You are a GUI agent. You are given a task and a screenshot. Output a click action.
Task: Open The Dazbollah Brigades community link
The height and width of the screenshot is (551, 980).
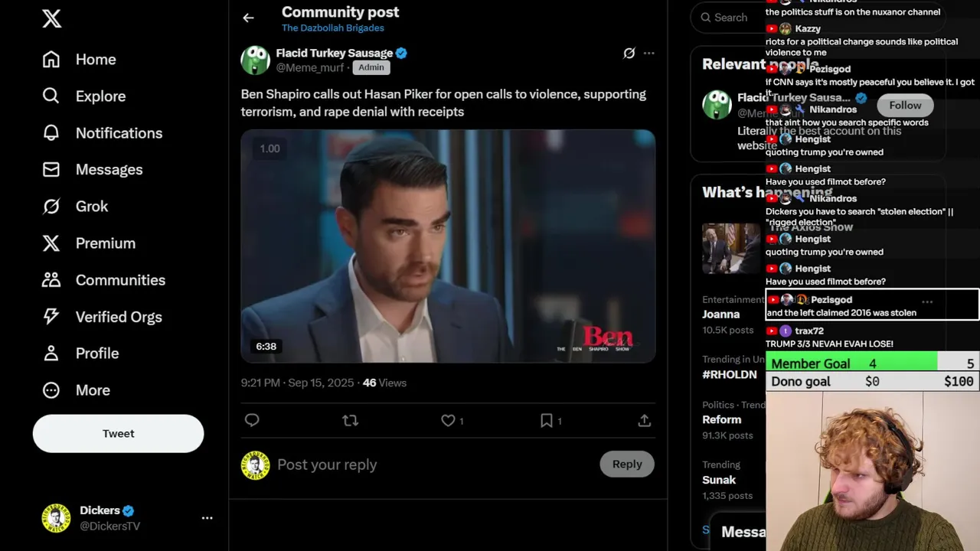pos(333,28)
